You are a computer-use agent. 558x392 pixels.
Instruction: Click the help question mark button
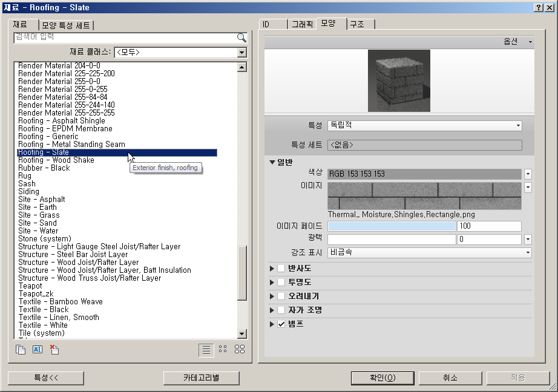click(539, 7)
